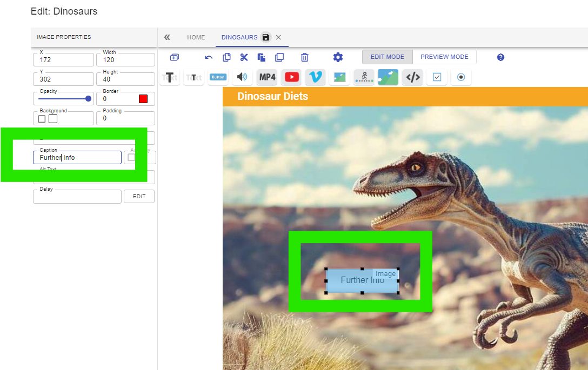
Task: Click the Caption field with Further Info
Action: 77,157
